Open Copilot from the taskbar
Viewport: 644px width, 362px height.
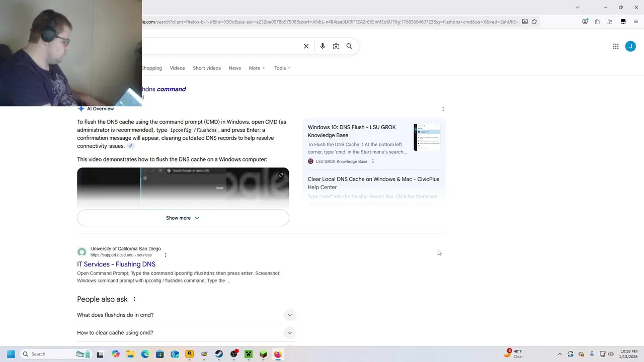(116, 354)
